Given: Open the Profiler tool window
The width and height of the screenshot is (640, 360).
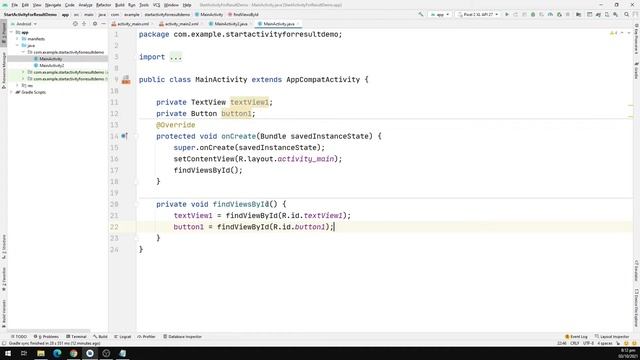Looking at the screenshot, I should 147,337.
